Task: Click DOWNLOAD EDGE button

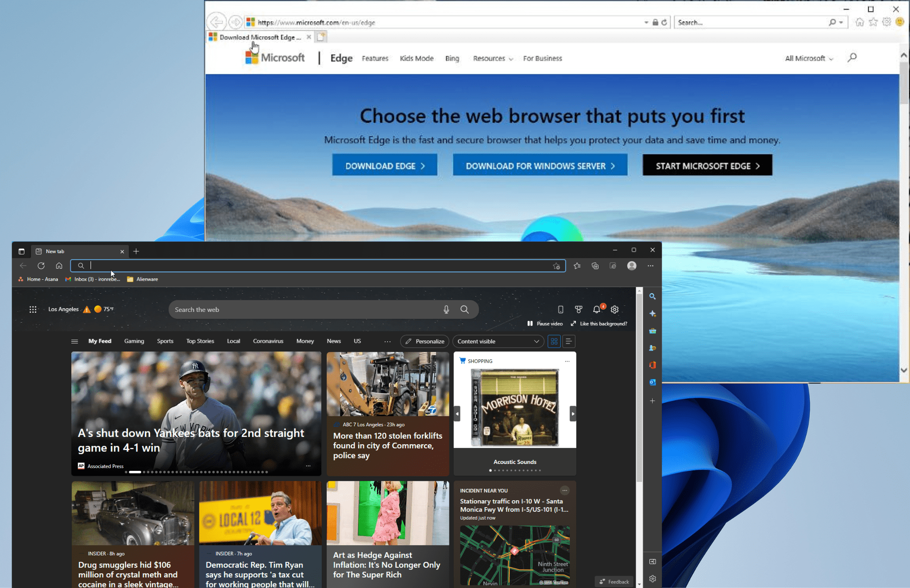Action: pyautogui.click(x=385, y=166)
